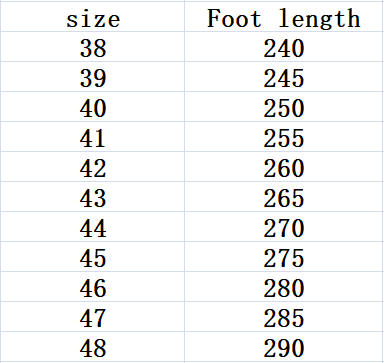
Task: Select the cell showing 280
Action: 283,287
